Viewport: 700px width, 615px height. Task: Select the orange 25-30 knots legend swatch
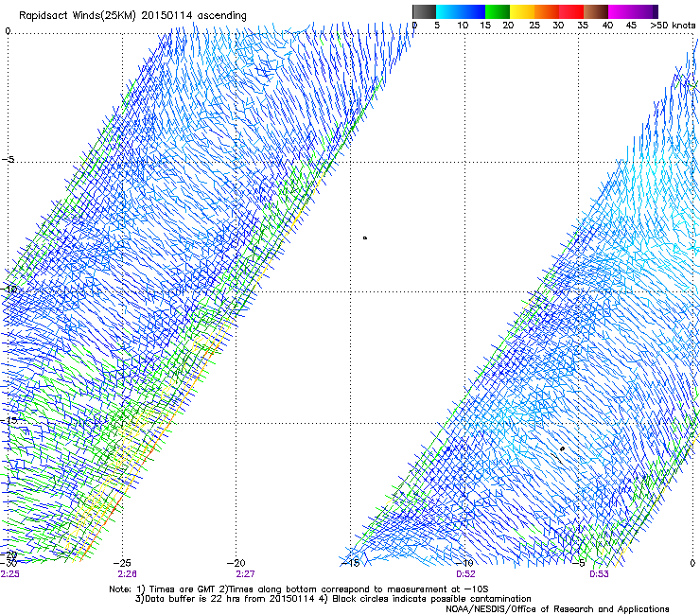[x=547, y=11]
